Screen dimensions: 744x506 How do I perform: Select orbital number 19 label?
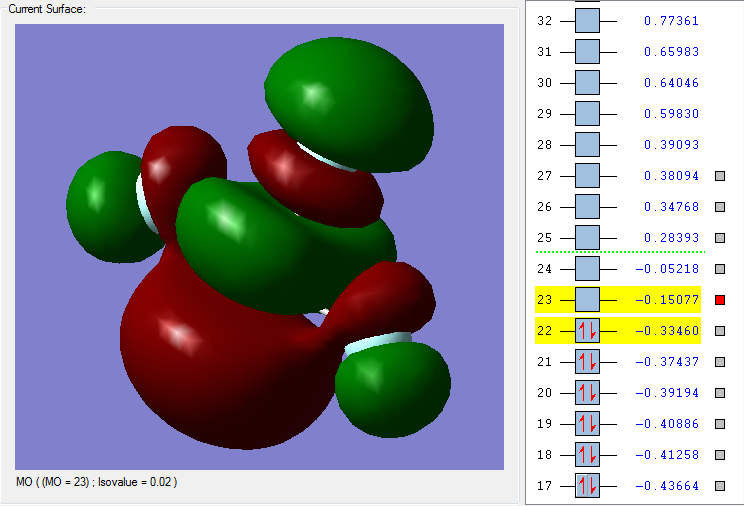pos(545,424)
